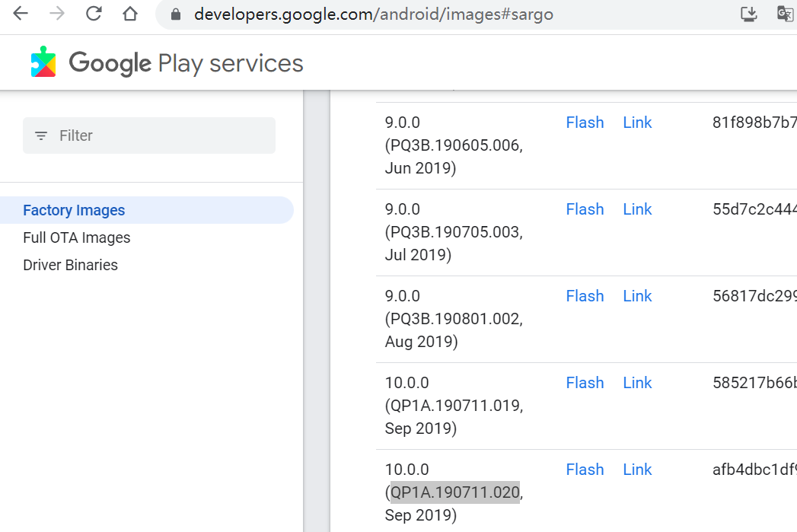Go to the browser home page
Viewport: 797px width, 532px height.
pyautogui.click(x=130, y=14)
